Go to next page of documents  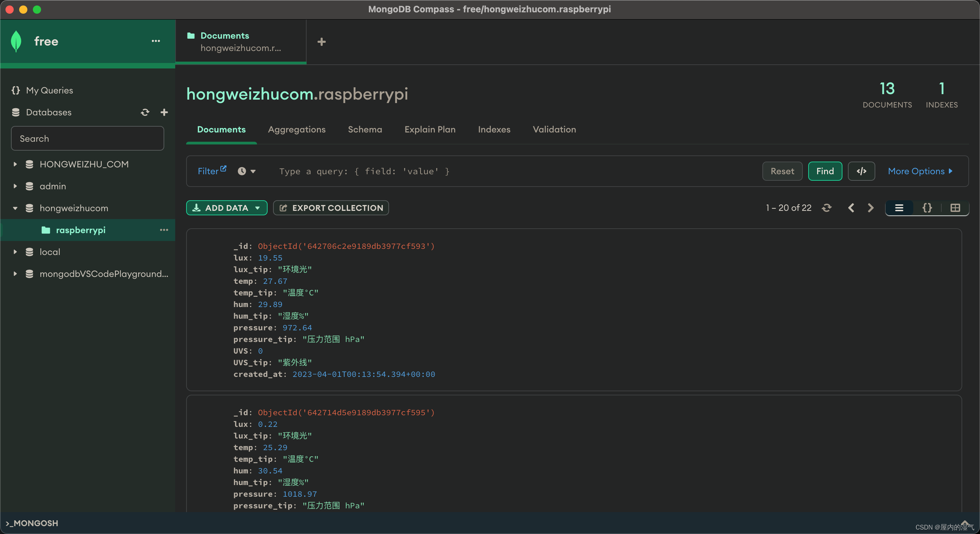pyautogui.click(x=871, y=208)
